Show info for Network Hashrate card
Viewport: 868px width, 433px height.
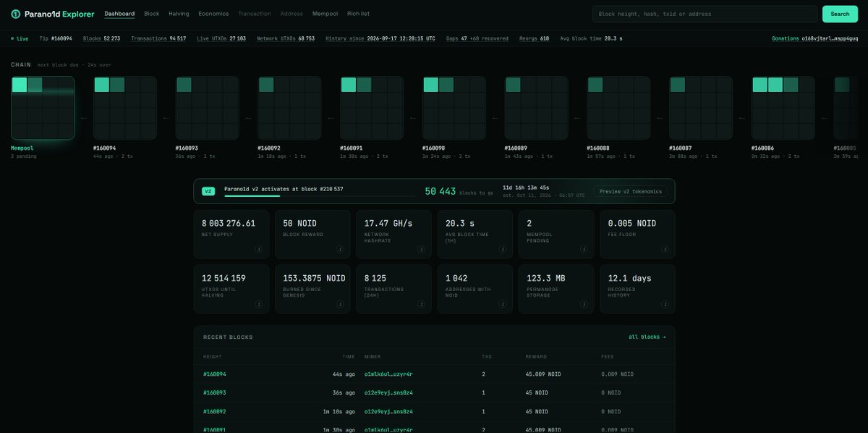coord(421,250)
